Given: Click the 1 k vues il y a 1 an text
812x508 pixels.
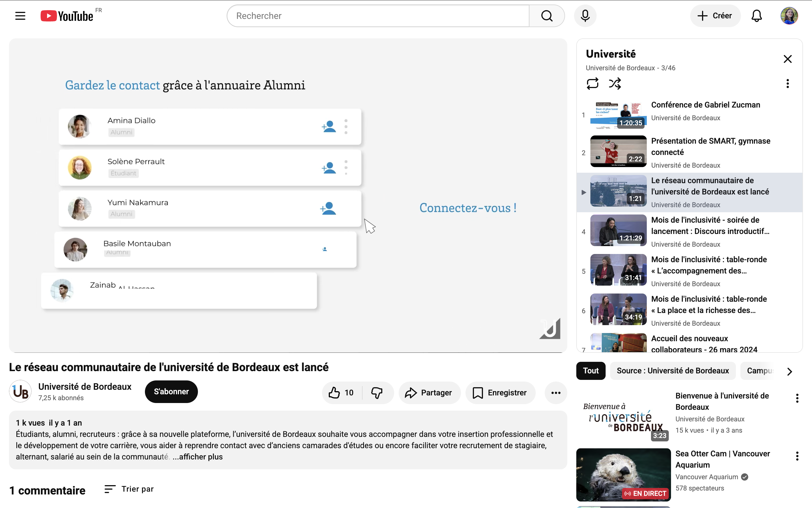Looking at the screenshot, I should [49, 423].
